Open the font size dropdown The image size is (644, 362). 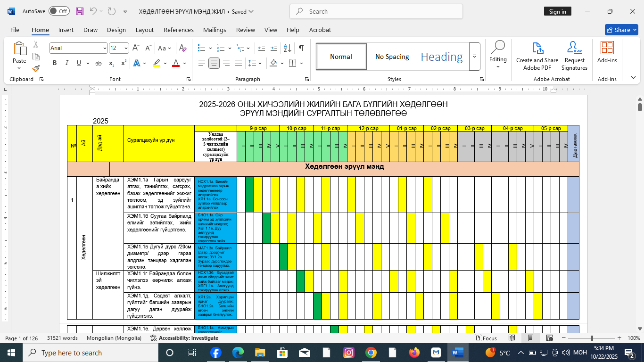126,48
